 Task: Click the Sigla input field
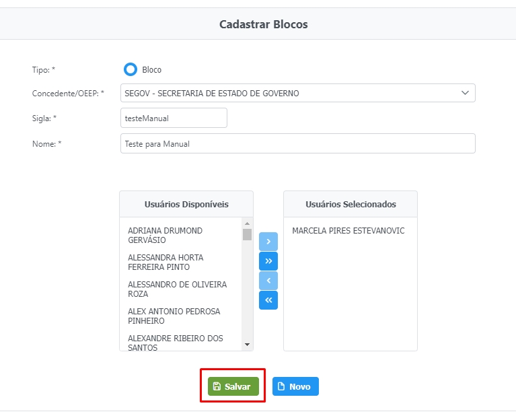174,118
